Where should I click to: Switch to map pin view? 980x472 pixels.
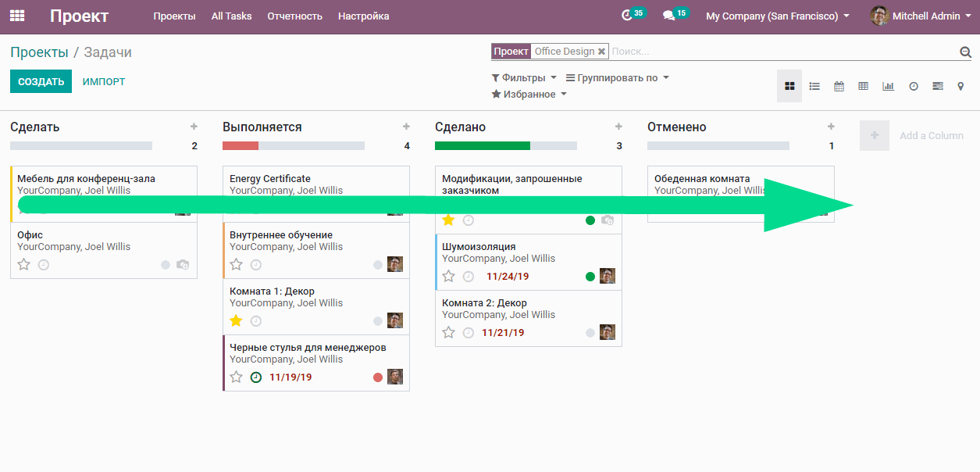[960, 86]
